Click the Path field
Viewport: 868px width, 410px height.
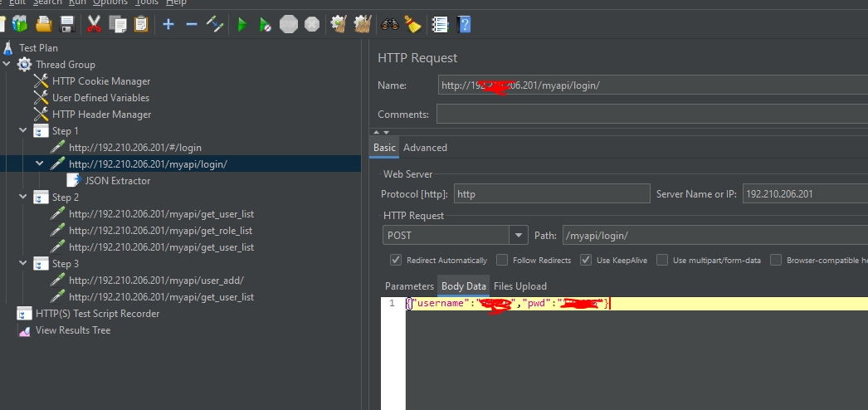coord(715,235)
